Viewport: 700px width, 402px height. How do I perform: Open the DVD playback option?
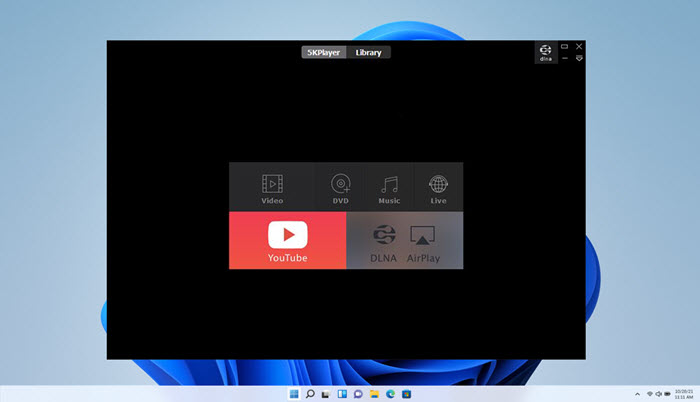pyautogui.click(x=340, y=188)
